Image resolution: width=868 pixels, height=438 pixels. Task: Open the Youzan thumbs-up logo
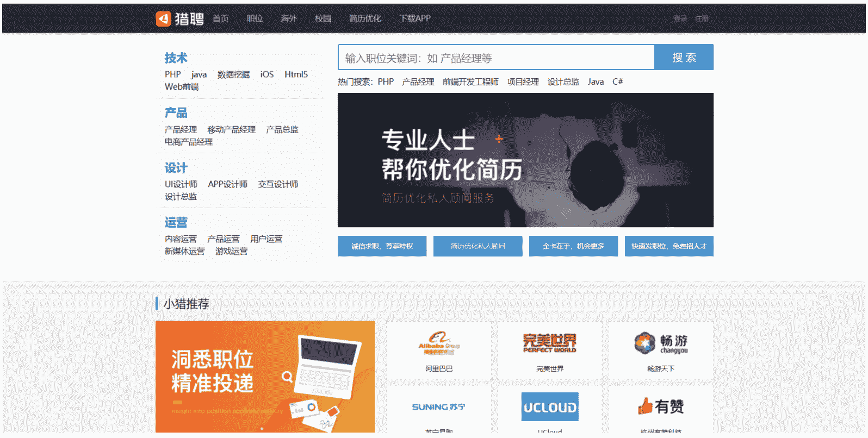point(661,406)
